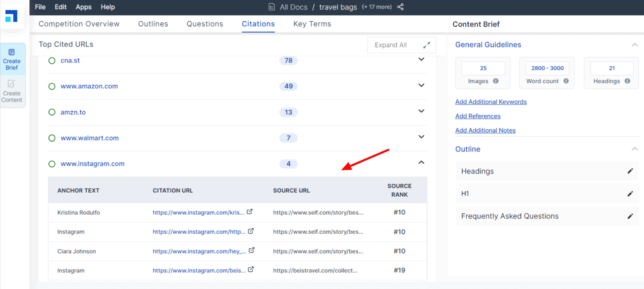The height and width of the screenshot is (289, 644).
Task: Edit the H1 outline with pencil icon
Action: click(630, 193)
